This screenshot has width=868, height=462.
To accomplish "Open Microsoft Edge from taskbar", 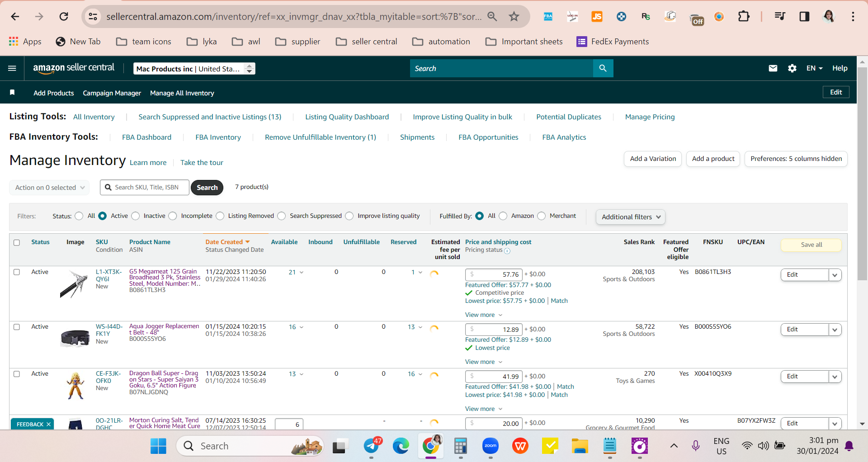I will pos(401,446).
